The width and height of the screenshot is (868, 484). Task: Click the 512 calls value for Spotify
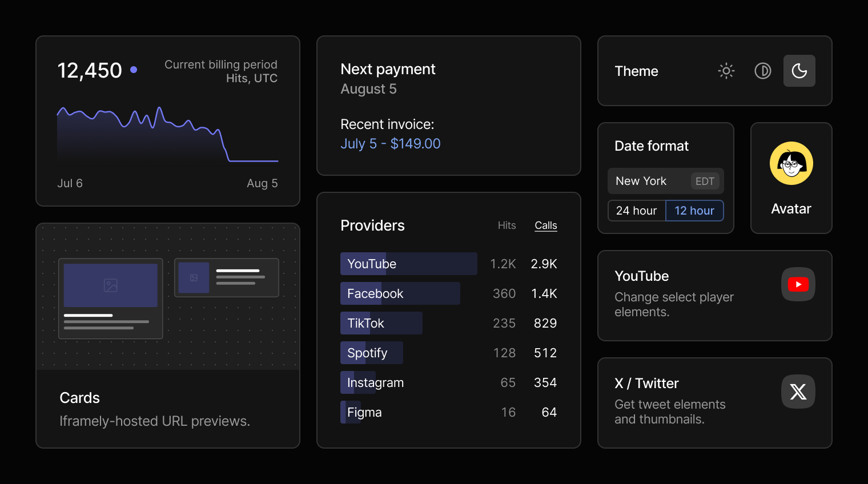545,353
